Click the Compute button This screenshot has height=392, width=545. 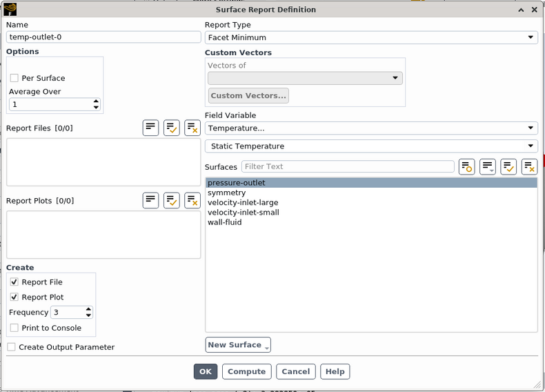point(246,371)
